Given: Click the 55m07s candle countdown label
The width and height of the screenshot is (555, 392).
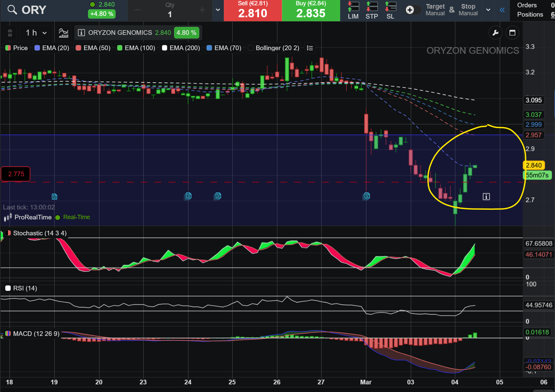Looking at the screenshot, I should click(537, 175).
